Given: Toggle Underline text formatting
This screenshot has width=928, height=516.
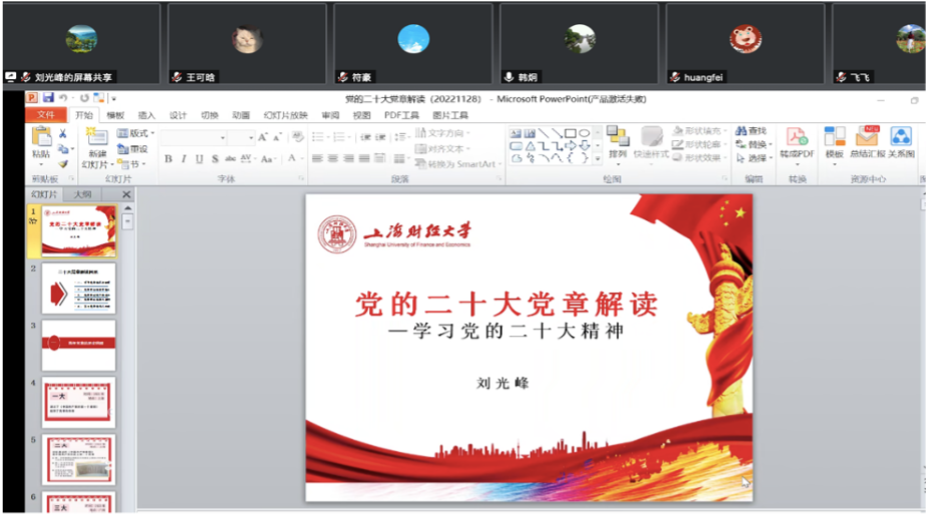Looking at the screenshot, I should (x=199, y=159).
